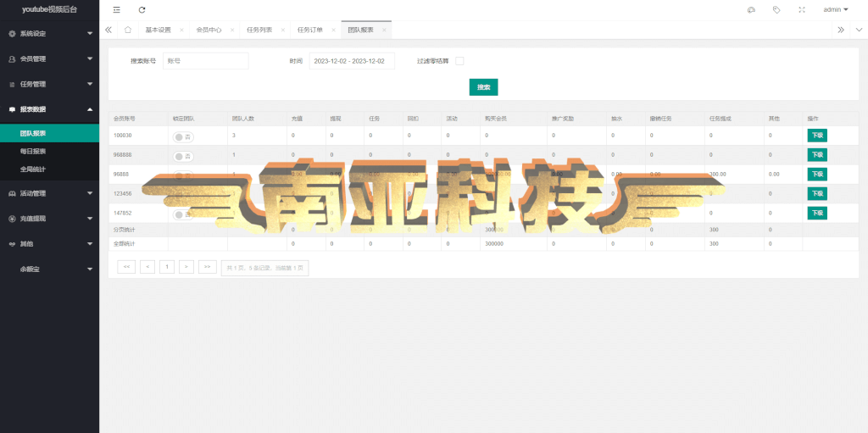Image resolution: width=868 pixels, height=433 pixels.
Task: Expand the 活动管理 sidebar menu
Action: point(50,193)
